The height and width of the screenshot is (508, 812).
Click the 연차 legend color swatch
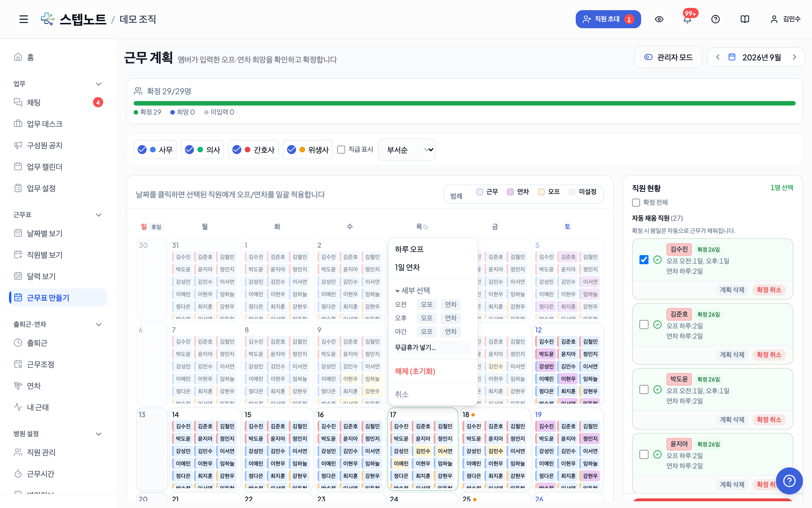[510, 192]
